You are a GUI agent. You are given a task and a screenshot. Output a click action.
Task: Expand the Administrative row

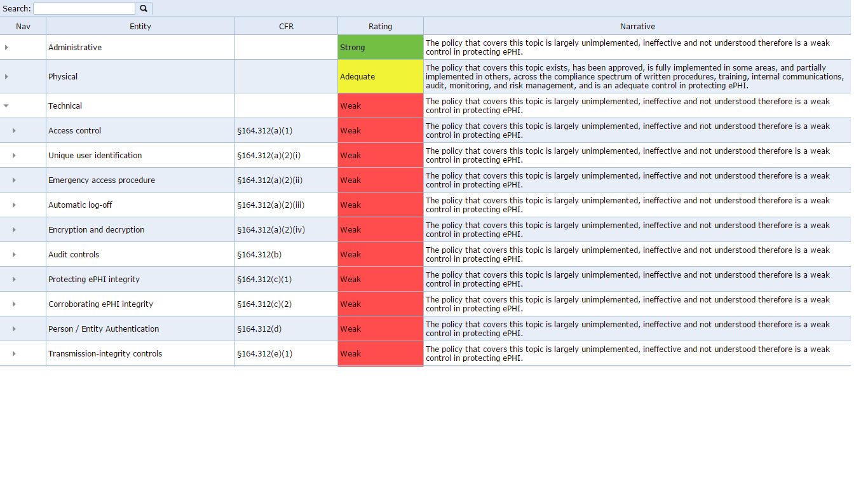pos(6,48)
